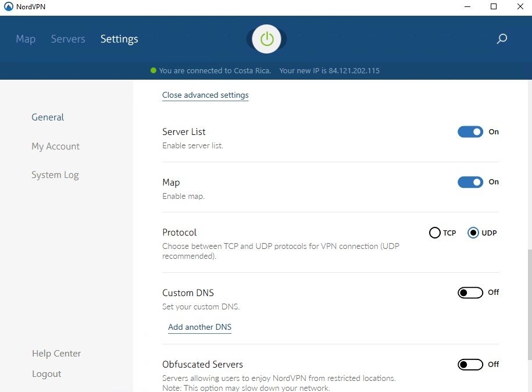The image size is (532, 392).
Task: Enable the Custom DNS toggle
Action: [470, 293]
